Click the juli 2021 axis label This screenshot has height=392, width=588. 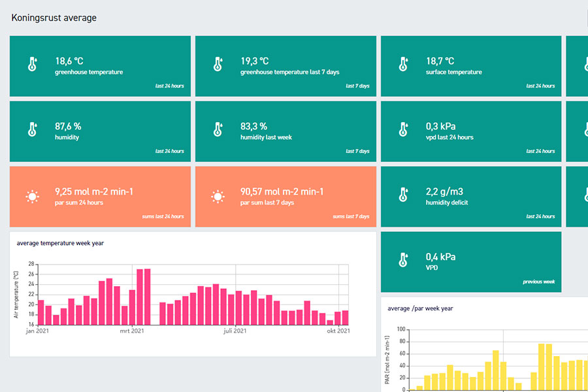(x=235, y=331)
